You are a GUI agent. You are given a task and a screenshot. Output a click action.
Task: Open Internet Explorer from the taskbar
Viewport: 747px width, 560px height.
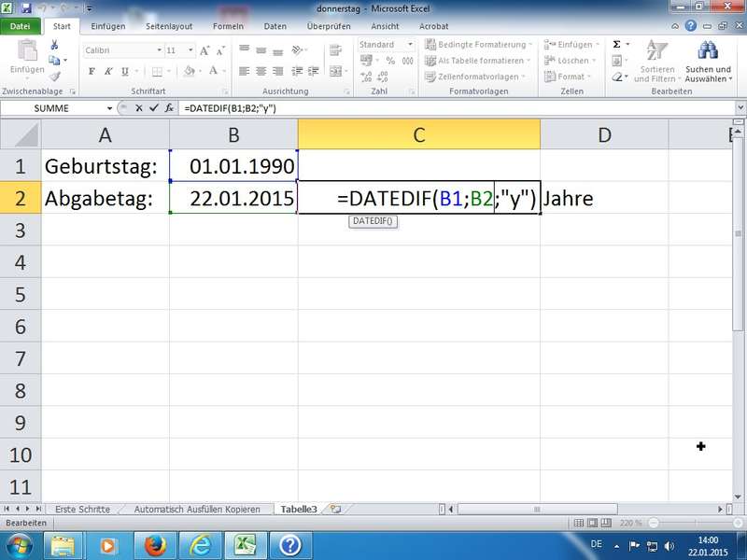199,544
